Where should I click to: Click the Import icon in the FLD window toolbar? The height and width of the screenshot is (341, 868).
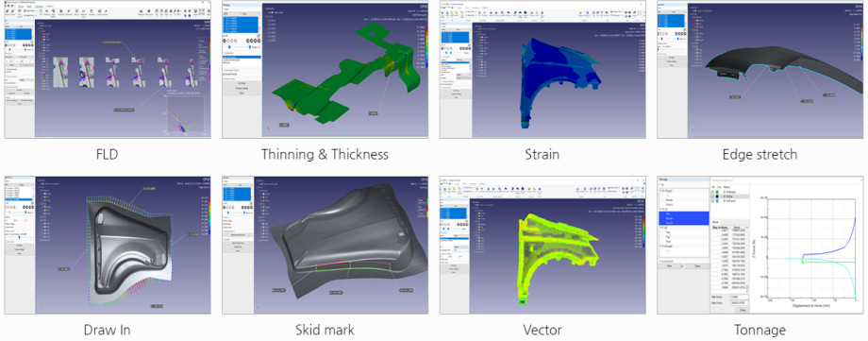pyautogui.click(x=8, y=12)
